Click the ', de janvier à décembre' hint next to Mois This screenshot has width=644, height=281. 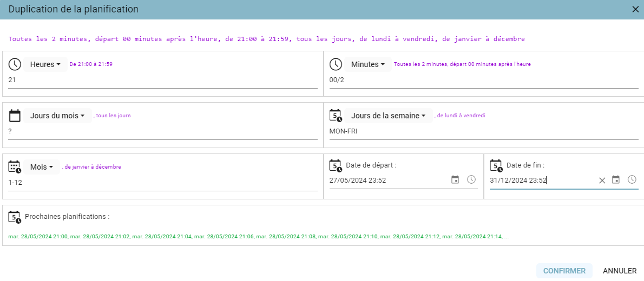click(91, 167)
